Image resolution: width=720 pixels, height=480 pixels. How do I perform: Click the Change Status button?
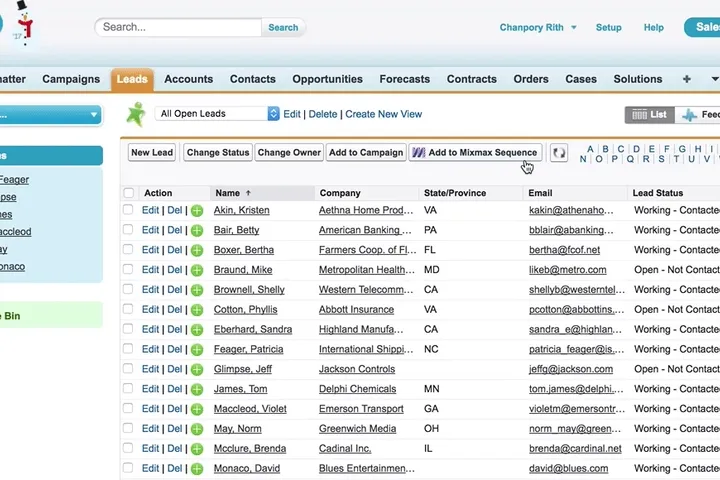[218, 152]
